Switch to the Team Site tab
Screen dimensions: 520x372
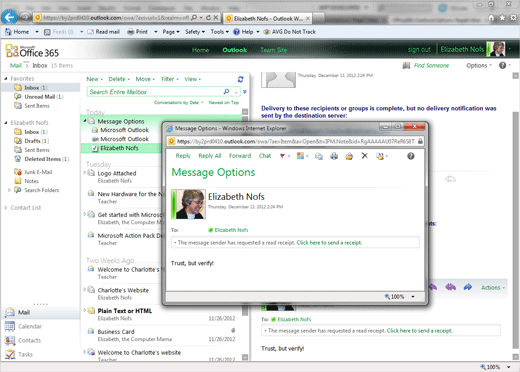pos(273,50)
